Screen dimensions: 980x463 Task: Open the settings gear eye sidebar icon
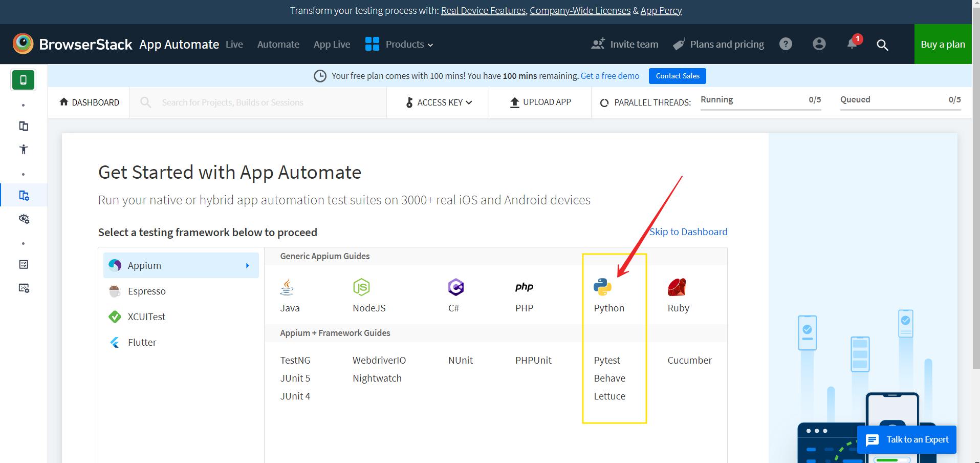[24, 219]
